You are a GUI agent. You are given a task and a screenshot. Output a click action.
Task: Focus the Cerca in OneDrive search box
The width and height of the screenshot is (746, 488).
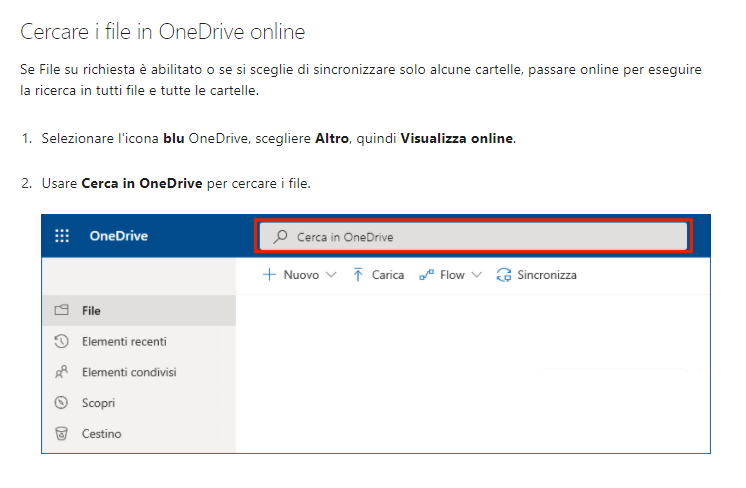coord(473,236)
